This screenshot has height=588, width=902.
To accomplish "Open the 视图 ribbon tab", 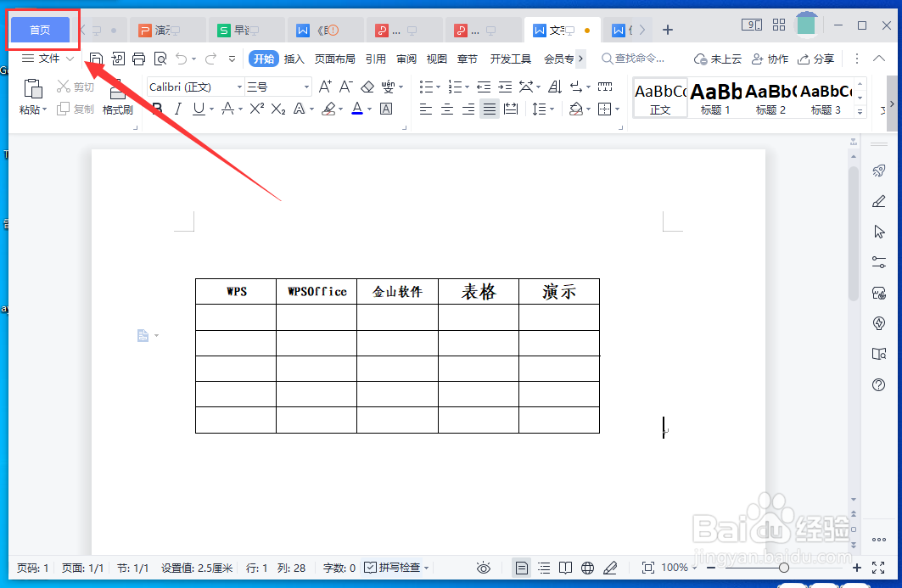I will 437,59.
